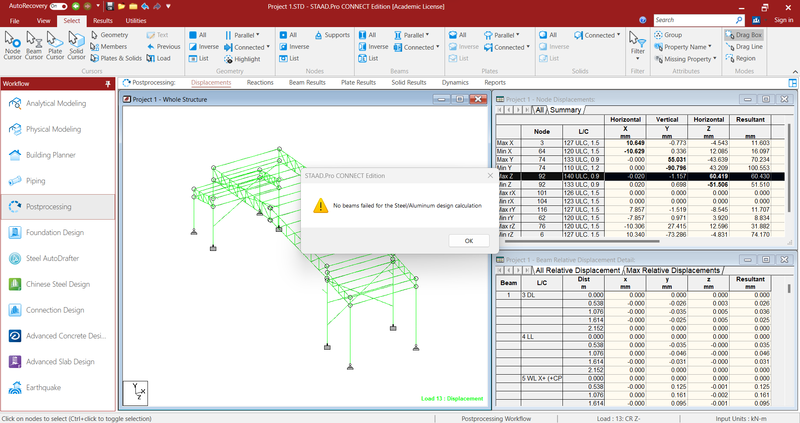Switch to the View ribbon tab
Image resolution: width=800 pixels, height=423 pixels.
43,21
